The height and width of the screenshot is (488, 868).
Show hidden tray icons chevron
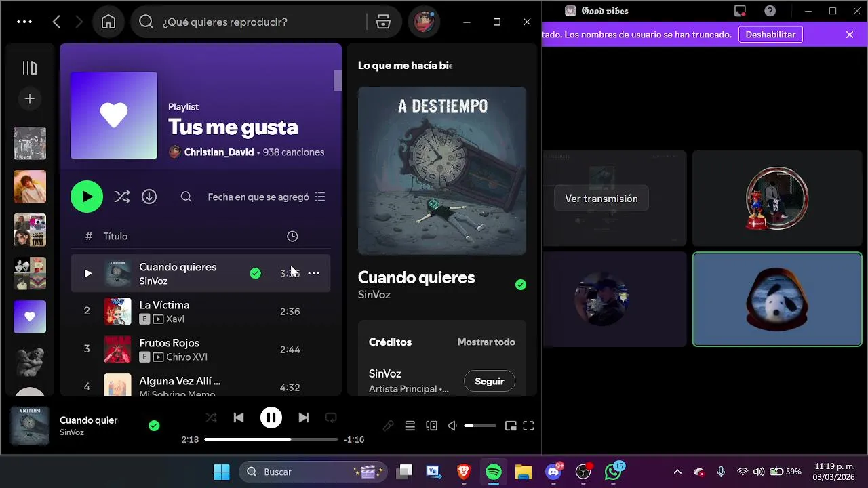pos(677,472)
